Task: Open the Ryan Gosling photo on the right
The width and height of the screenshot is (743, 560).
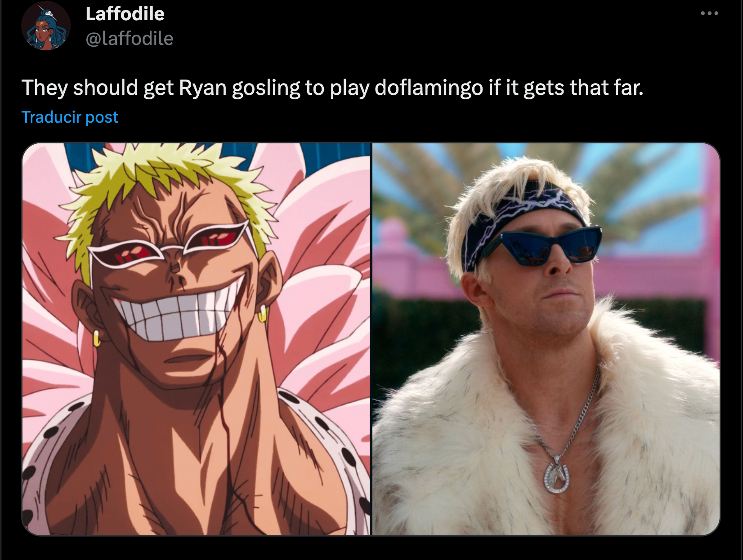Action: tap(546, 339)
